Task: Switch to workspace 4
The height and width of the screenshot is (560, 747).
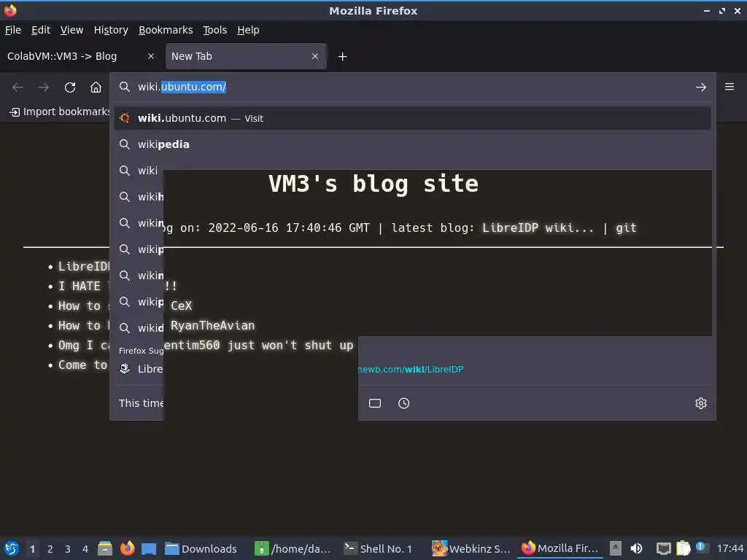Action: [x=85, y=549]
